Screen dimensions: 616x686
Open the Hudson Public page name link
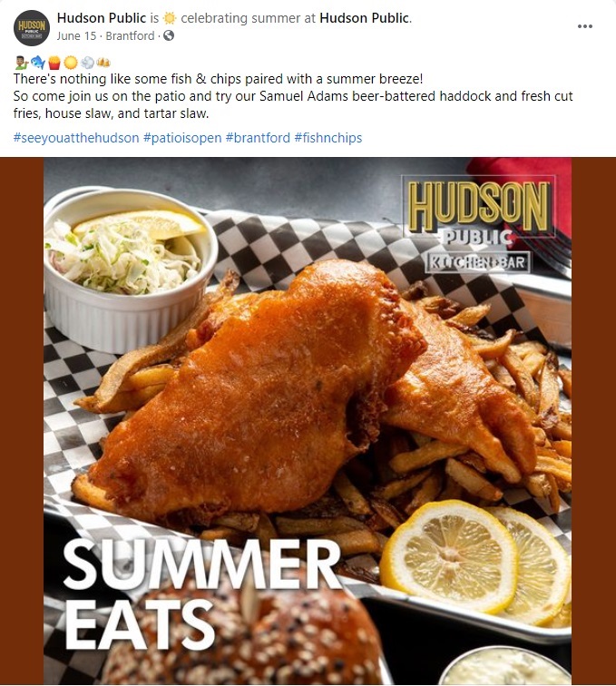(101, 18)
